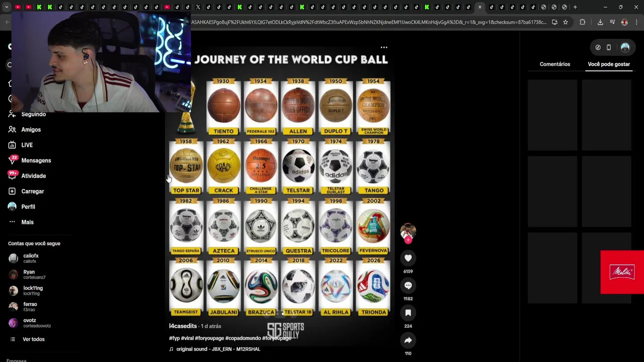This screenshot has width=644, height=362.
Task: Open caiiofx followed account
Action: click(30, 258)
